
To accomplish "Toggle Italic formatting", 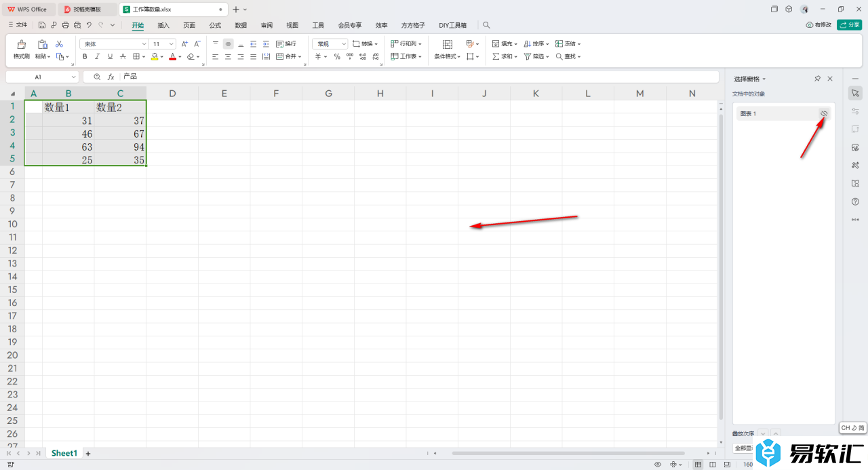I will (x=97, y=56).
